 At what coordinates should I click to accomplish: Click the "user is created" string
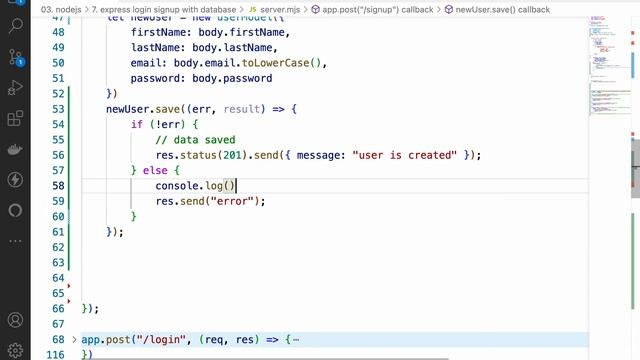[404, 156]
